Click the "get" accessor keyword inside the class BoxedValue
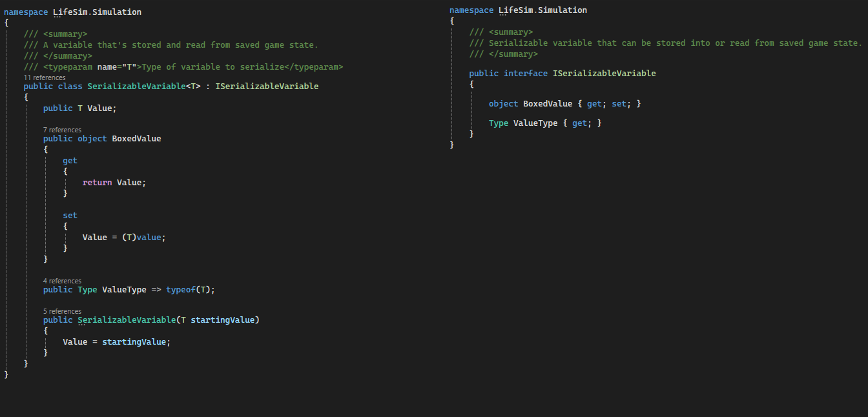 (70, 161)
